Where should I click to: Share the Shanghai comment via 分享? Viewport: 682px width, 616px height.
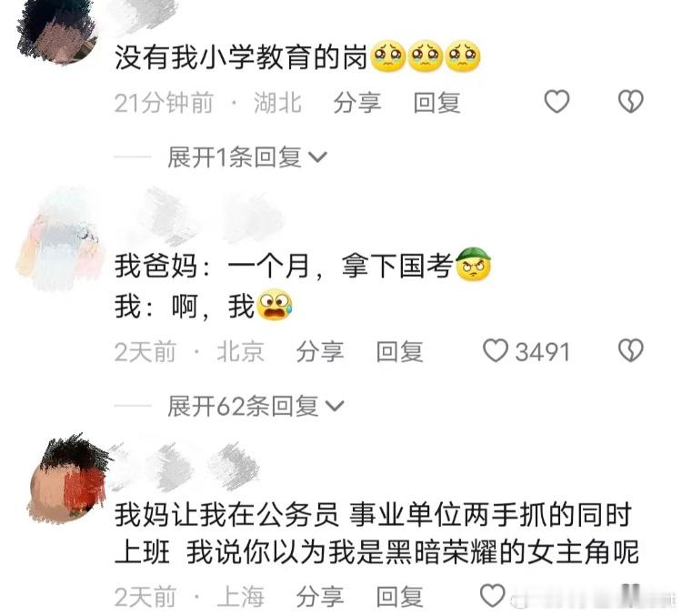point(320,596)
